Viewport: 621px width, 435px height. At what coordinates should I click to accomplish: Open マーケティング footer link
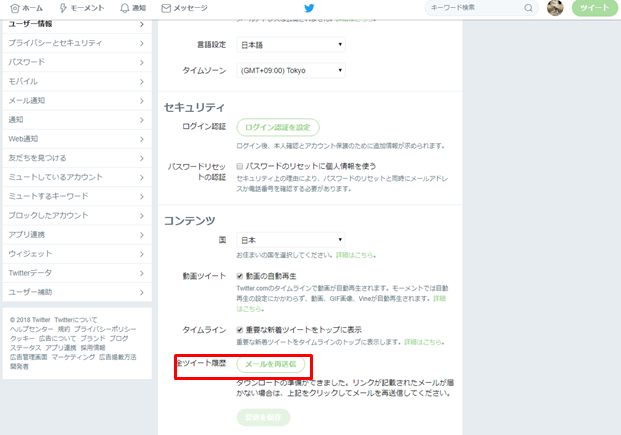coord(73,357)
